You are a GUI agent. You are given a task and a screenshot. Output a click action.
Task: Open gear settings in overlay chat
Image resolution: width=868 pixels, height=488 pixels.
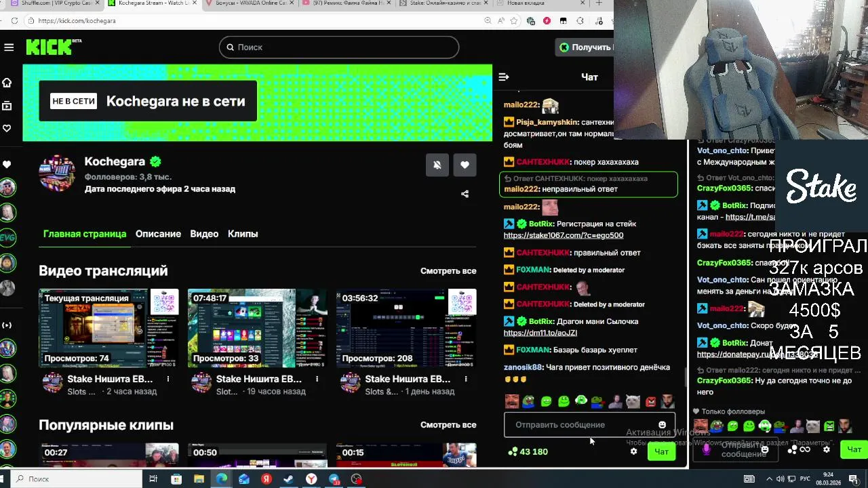point(826,449)
